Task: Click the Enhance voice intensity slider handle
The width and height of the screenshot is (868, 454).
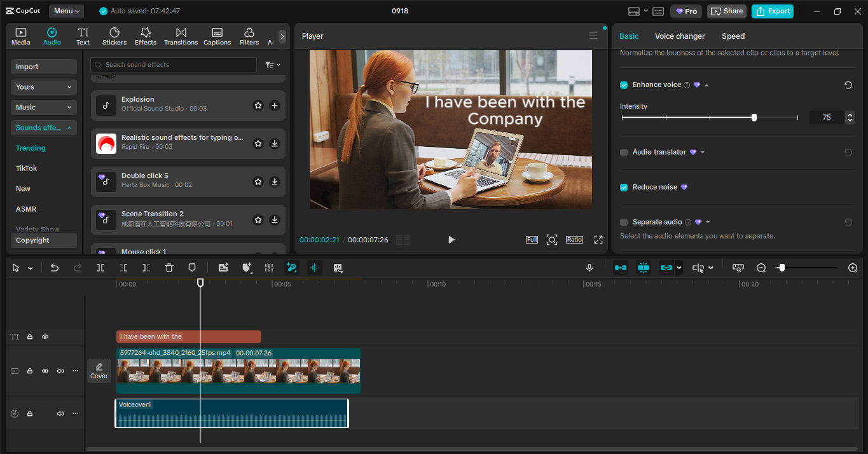Action: (x=754, y=118)
